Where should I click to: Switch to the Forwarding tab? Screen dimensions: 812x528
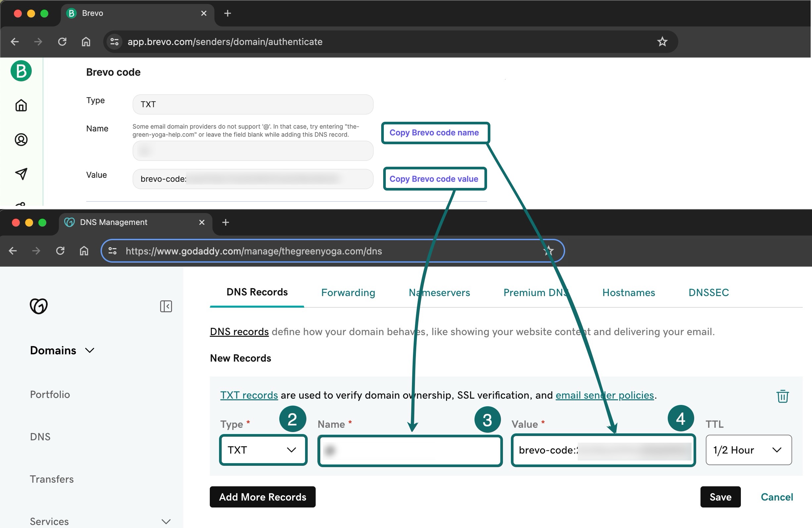[x=348, y=293]
